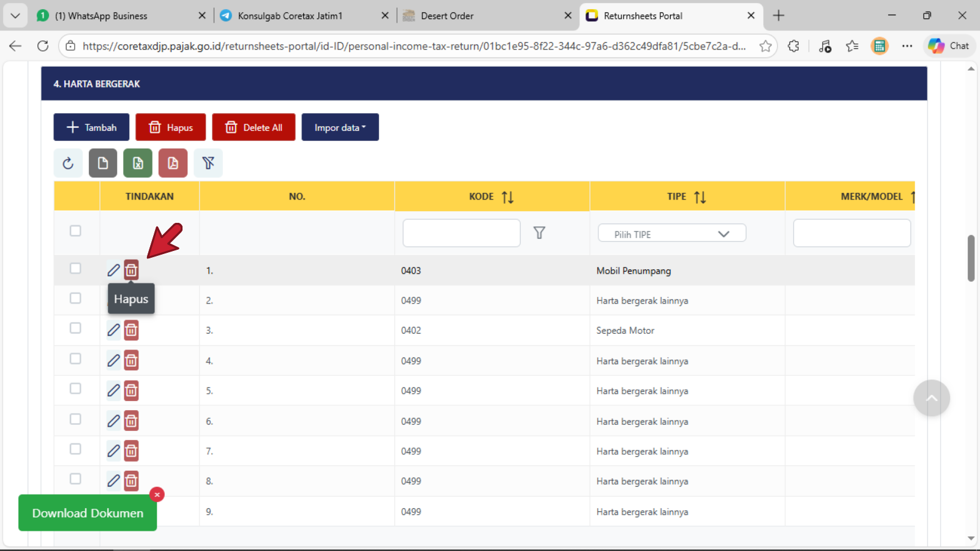980x551 pixels.
Task: Delete row 5 using its trash icon
Action: [131, 391]
